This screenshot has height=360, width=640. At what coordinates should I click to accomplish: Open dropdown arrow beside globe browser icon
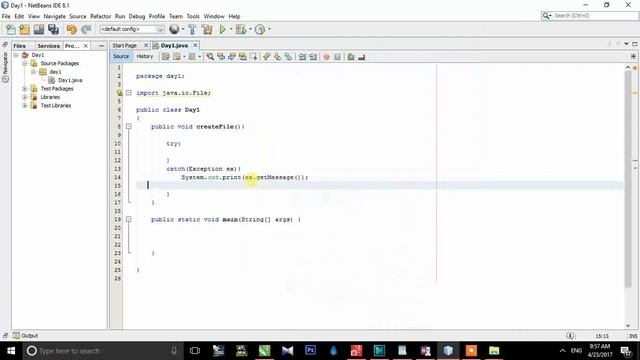(x=182, y=29)
